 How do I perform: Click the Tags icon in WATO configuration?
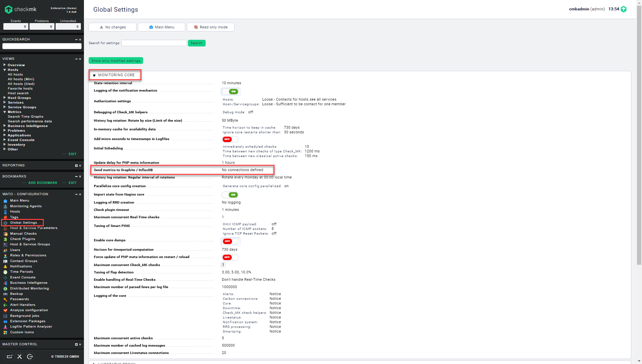[5, 217]
